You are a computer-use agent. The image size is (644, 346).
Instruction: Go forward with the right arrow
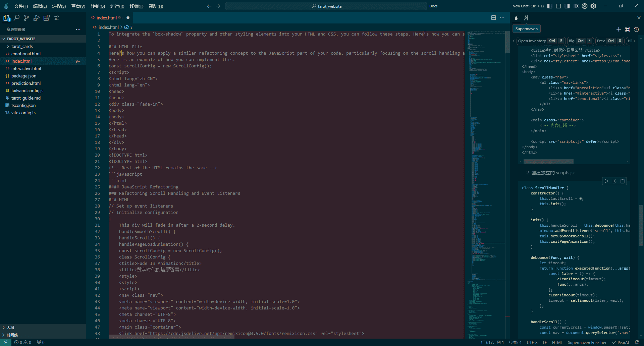click(x=218, y=6)
